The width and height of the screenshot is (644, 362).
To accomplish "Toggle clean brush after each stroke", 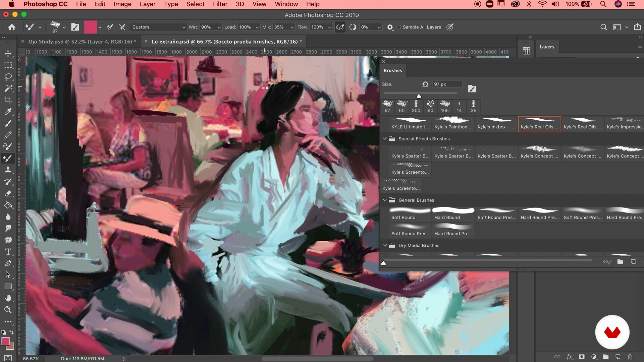I will [x=122, y=27].
